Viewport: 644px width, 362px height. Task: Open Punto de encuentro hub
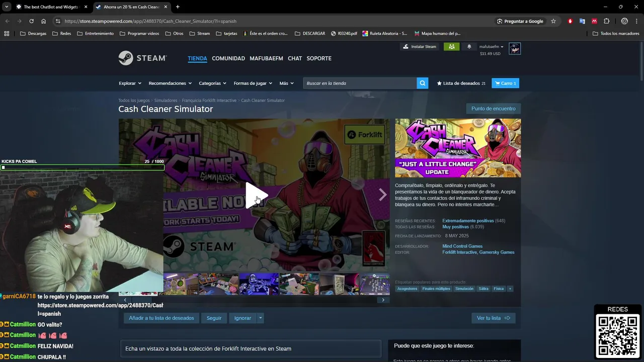493,109
